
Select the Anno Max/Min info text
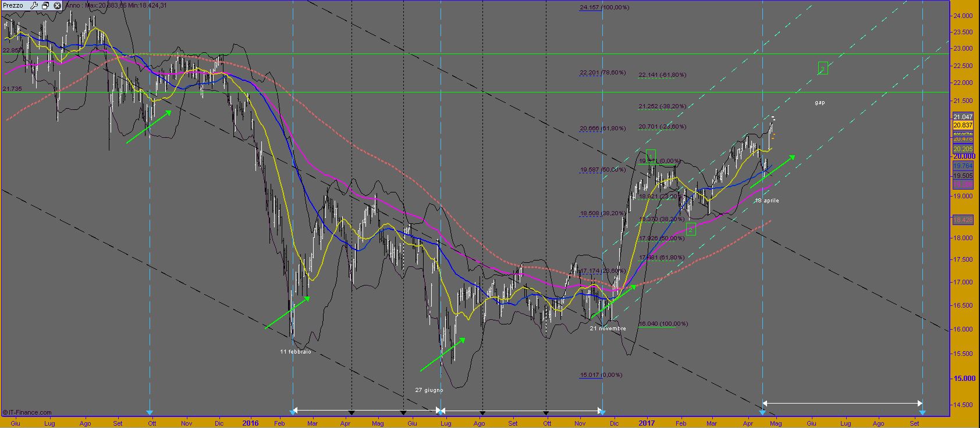[115, 5]
